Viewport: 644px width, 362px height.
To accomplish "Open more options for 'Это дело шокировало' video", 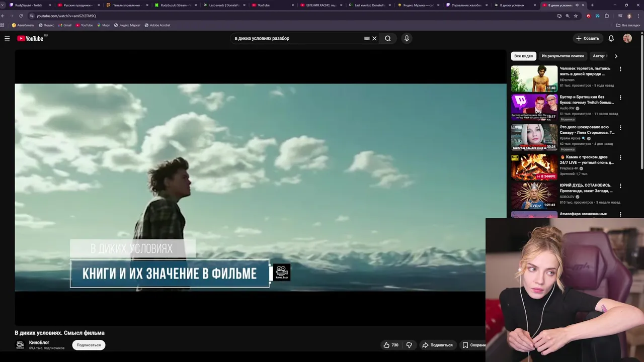I will point(620,128).
